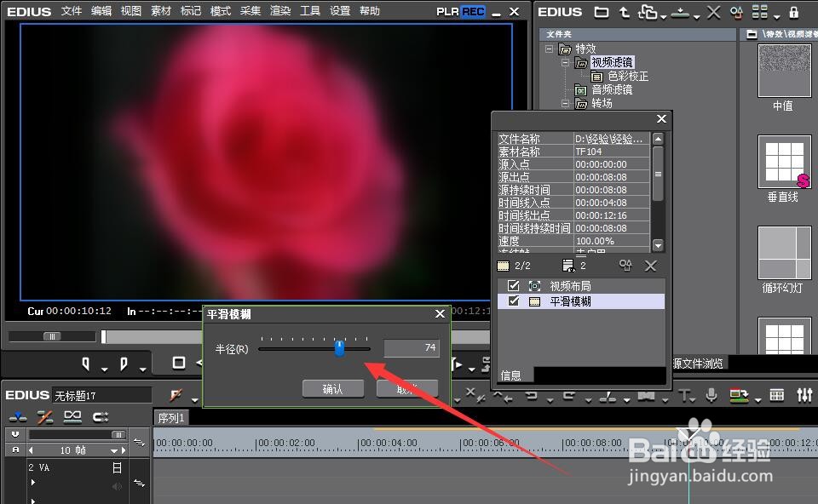Toggle the insert/overwrite mode icon on timeline

[18, 417]
